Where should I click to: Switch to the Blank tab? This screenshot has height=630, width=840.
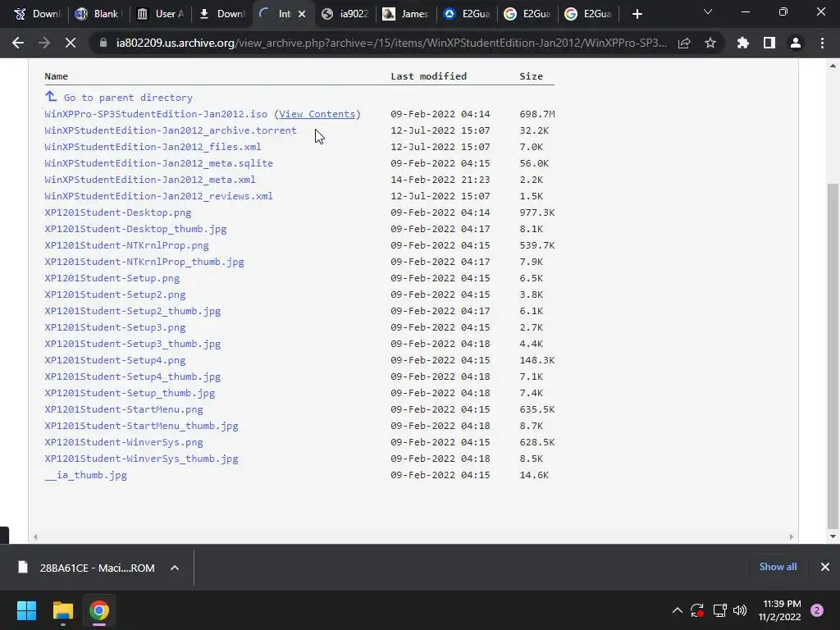click(x=99, y=14)
